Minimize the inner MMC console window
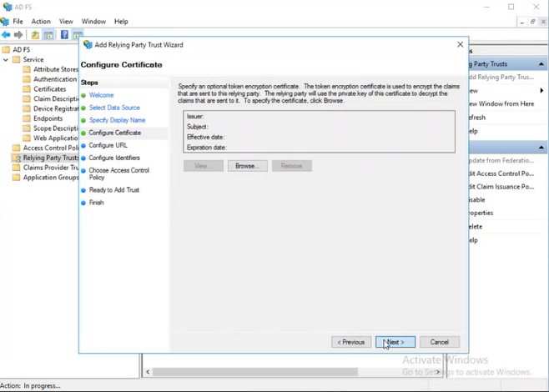Image resolution: width=549 pixels, height=392 pixels. point(522,22)
